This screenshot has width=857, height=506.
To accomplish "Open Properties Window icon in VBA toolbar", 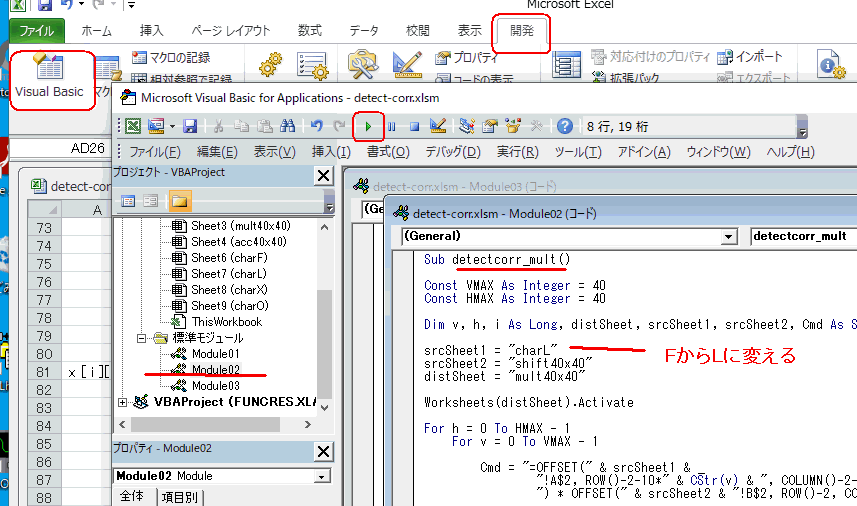I will pyautogui.click(x=490, y=126).
